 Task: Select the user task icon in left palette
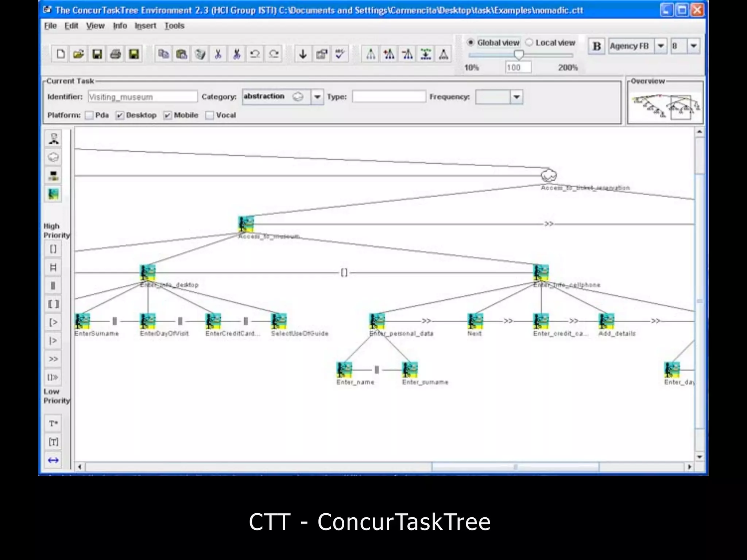coord(54,139)
